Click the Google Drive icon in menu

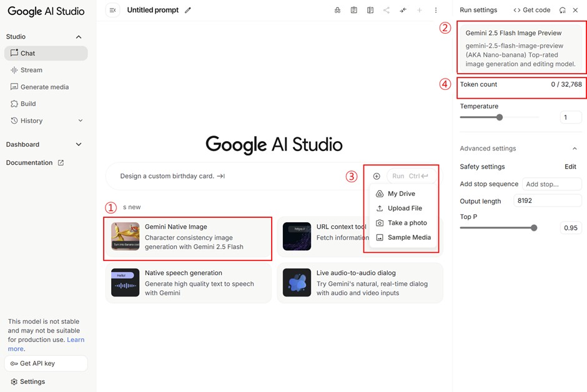[380, 194]
